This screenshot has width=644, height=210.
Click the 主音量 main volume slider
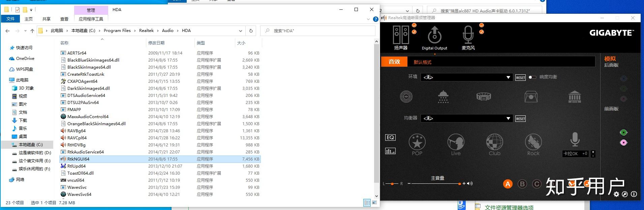click(x=436, y=184)
